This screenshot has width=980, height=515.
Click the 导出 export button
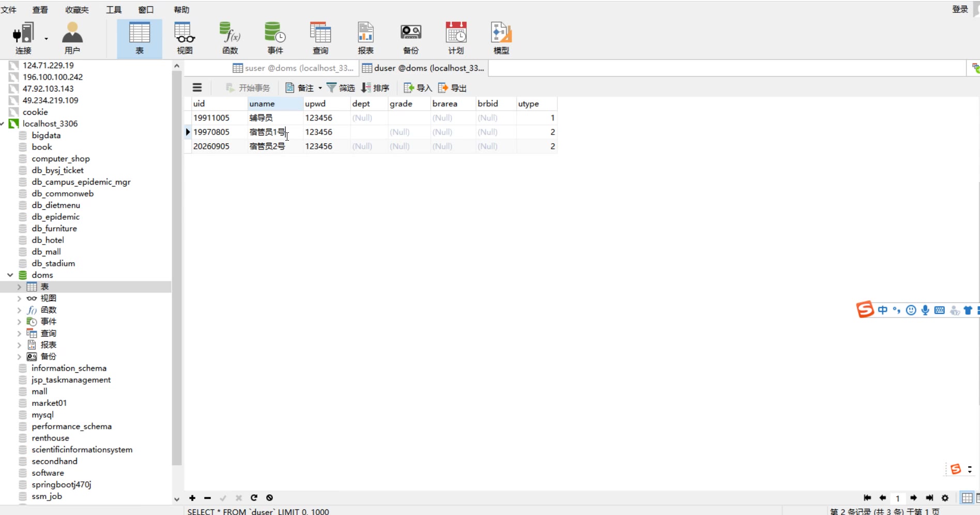point(452,88)
